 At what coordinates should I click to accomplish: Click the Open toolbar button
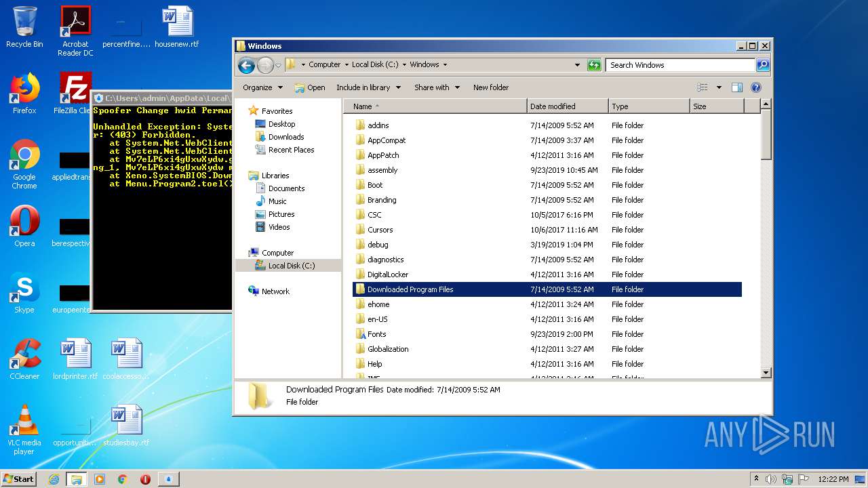[310, 87]
